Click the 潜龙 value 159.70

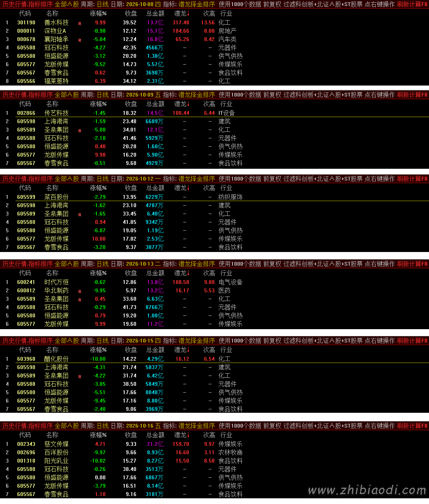tap(181, 444)
